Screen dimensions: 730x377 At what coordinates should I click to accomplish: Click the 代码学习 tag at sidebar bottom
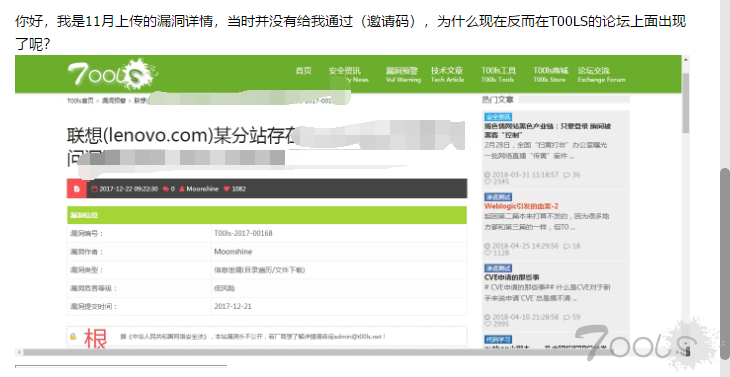498,339
